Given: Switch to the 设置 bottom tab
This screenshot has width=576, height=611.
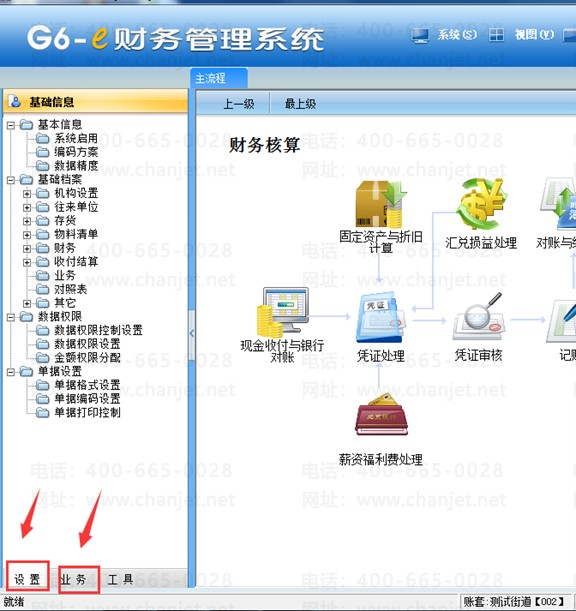Looking at the screenshot, I should tap(28, 579).
